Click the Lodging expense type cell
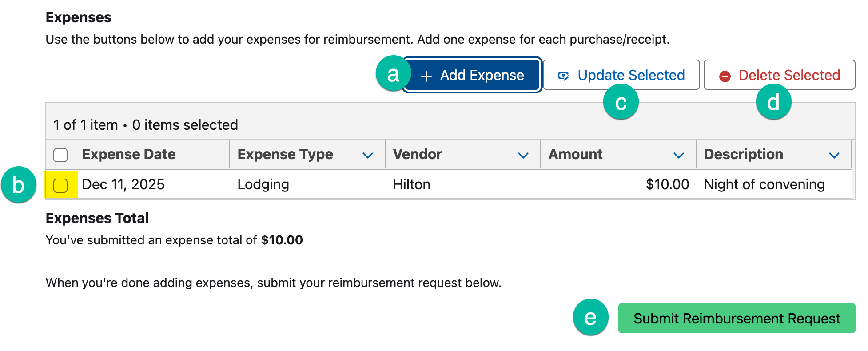Image resolution: width=868 pixels, height=351 pixels. (263, 184)
